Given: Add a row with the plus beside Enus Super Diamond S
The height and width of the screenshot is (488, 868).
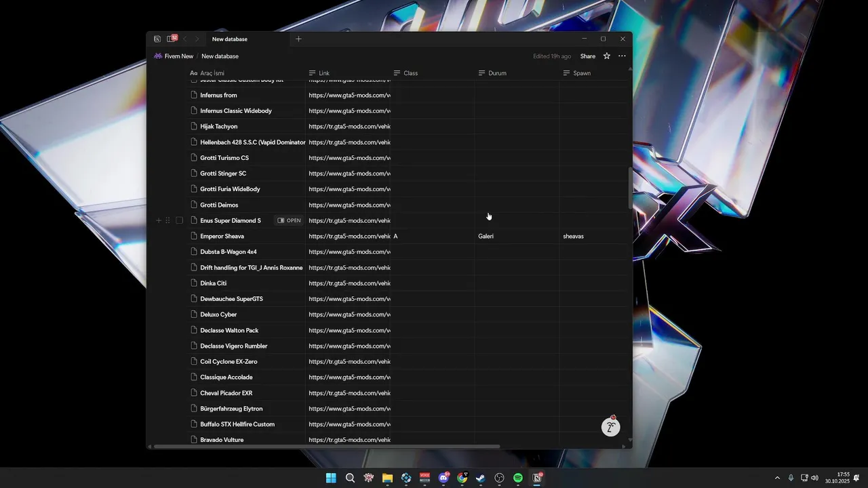Looking at the screenshot, I should (159, 220).
